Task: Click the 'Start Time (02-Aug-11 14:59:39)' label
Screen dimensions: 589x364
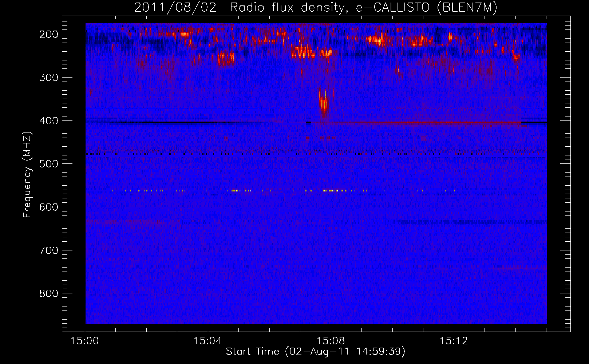Action: tap(316, 352)
